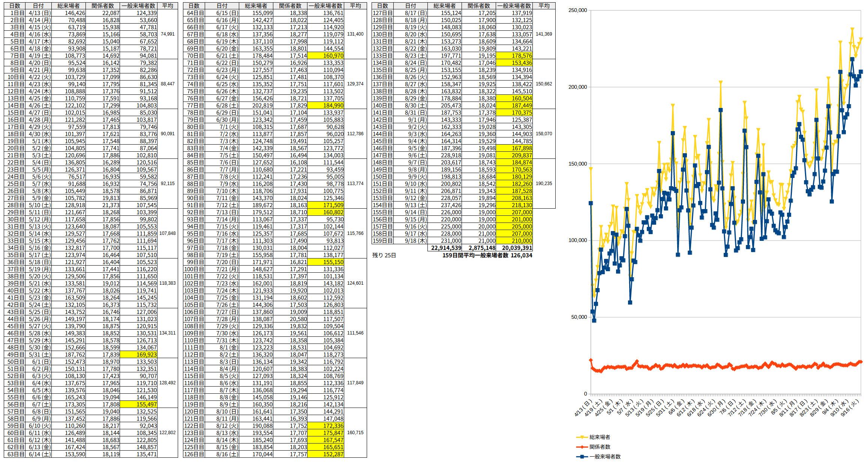Click the highlighted cell 209,837
Screen dimensions: 868x466
tap(514, 155)
